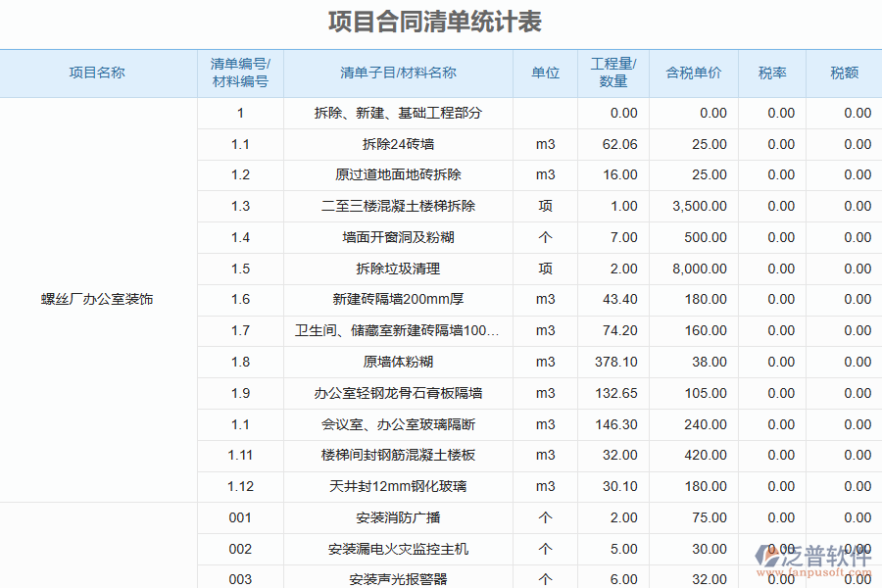The height and width of the screenshot is (588, 882).
Task: Click the 项目合同清单统计表 title
Action: pyautogui.click(x=439, y=20)
